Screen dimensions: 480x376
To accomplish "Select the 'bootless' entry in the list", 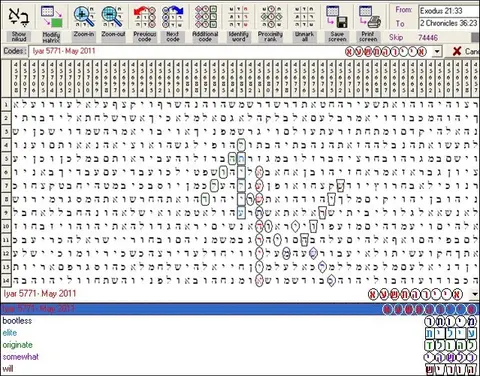I will 17,321.
